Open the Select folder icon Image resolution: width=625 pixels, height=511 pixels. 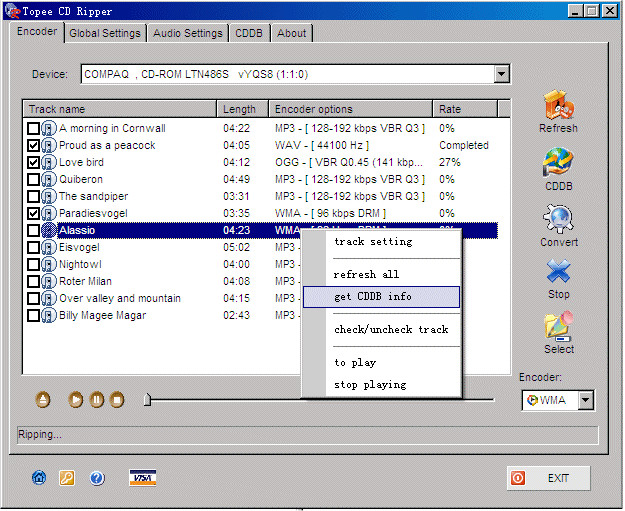[x=559, y=326]
